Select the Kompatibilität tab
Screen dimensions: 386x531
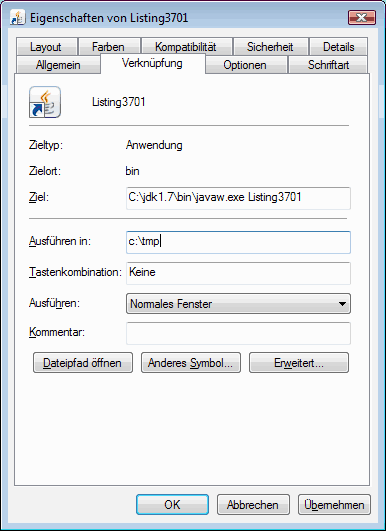point(186,47)
